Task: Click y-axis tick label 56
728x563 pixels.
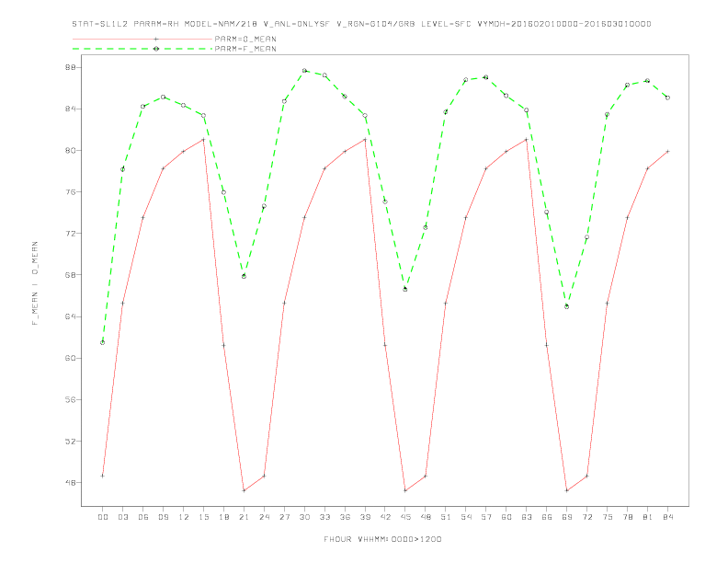Action: (x=70, y=399)
